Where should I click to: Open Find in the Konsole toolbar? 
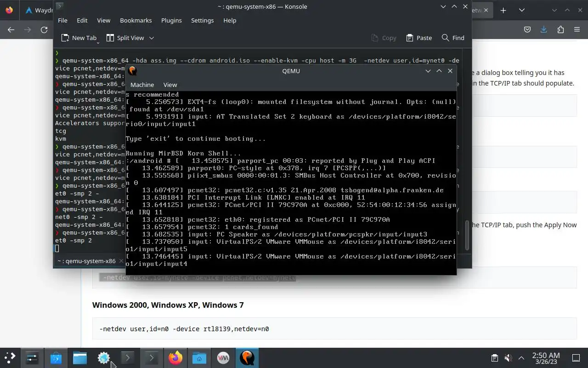point(453,38)
